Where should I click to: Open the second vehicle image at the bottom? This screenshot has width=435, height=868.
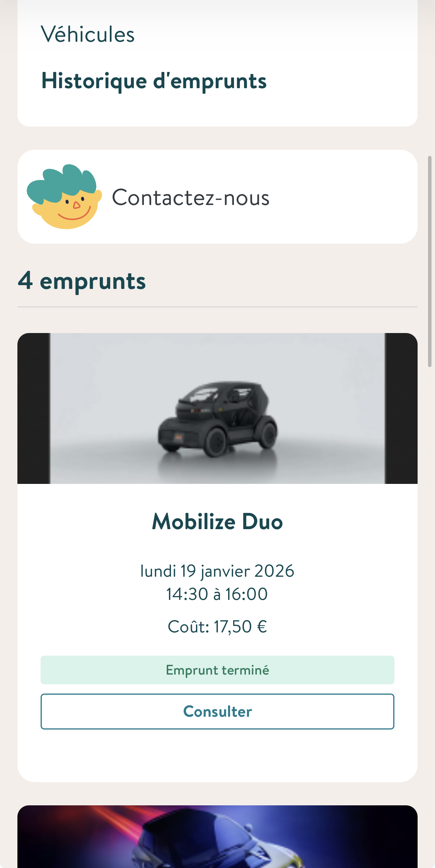217,837
